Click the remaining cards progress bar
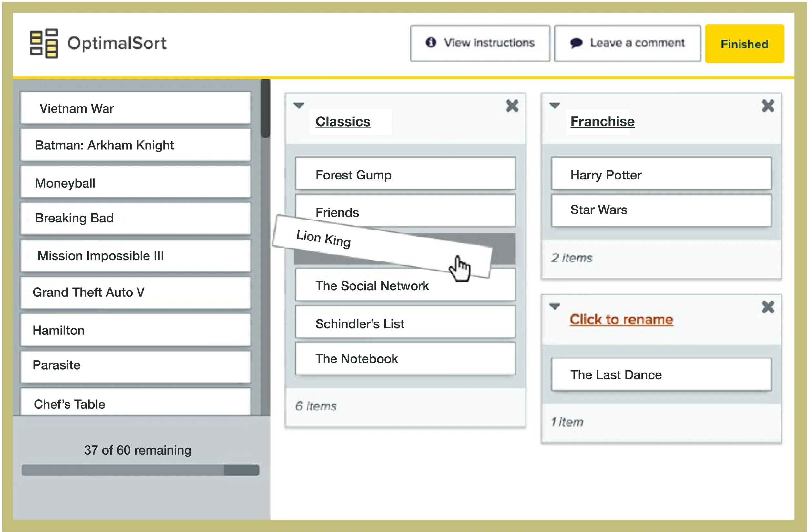Image resolution: width=807 pixels, height=532 pixels. coord(140,470)
